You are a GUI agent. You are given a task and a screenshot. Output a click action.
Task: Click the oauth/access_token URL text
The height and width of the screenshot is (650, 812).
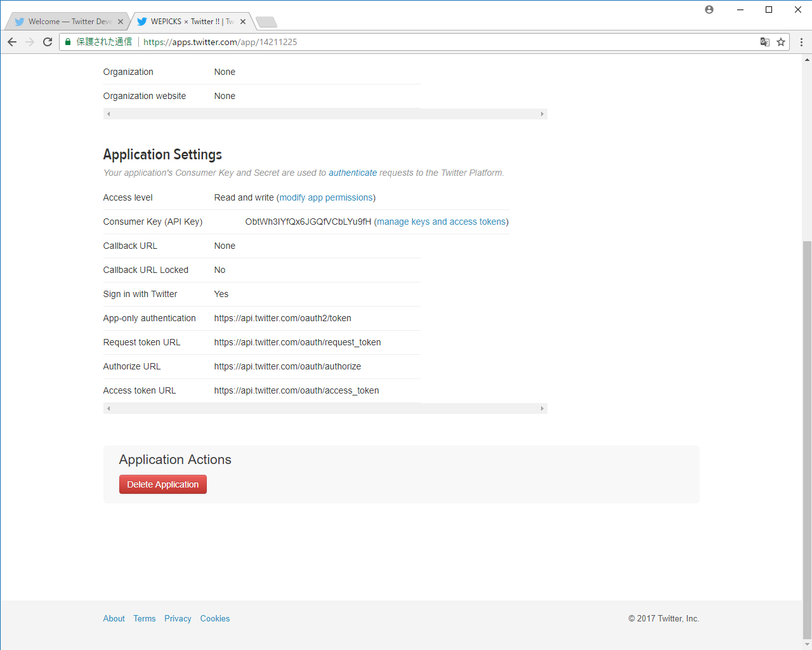pyautogui.click(x=297, y=390)
